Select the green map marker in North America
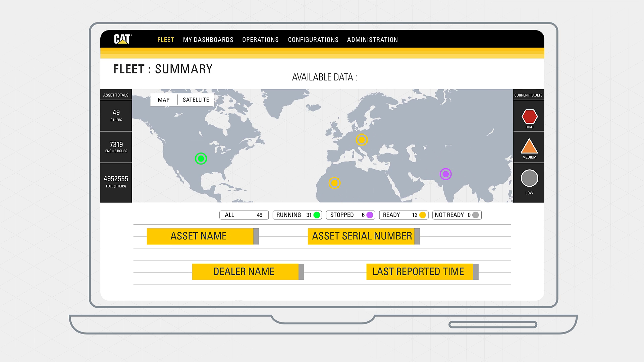This screenshot has width=644, height=362. tap(201, 158)
